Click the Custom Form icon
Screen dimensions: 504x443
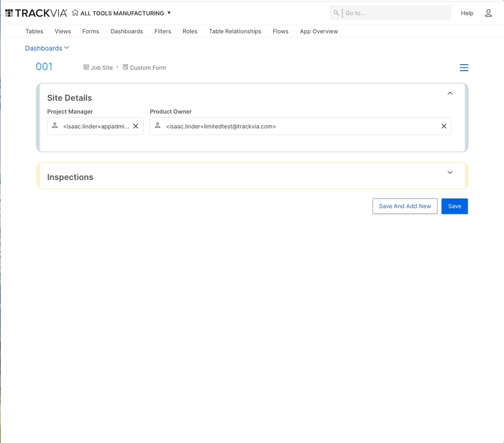125,67
